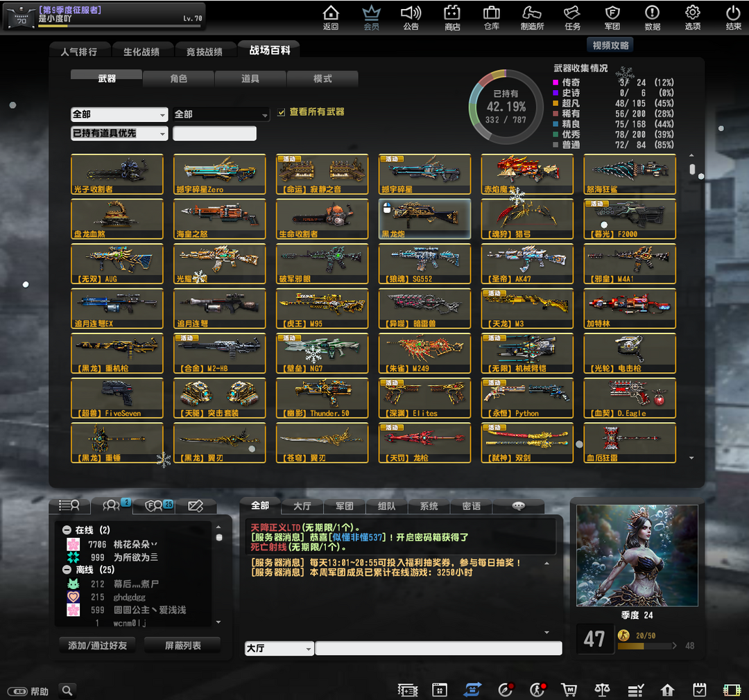Open the 仓库 warehouse icon

tap(491, 17)
